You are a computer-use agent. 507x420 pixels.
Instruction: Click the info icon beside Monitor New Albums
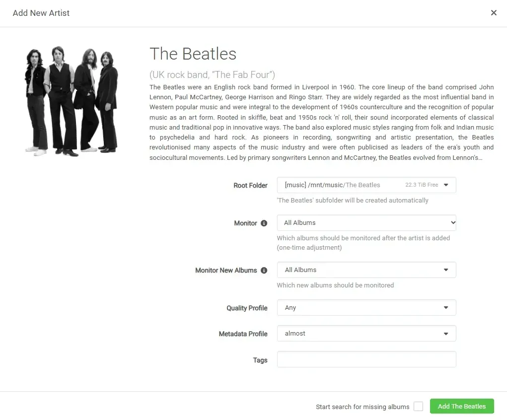tap(264, 270)
